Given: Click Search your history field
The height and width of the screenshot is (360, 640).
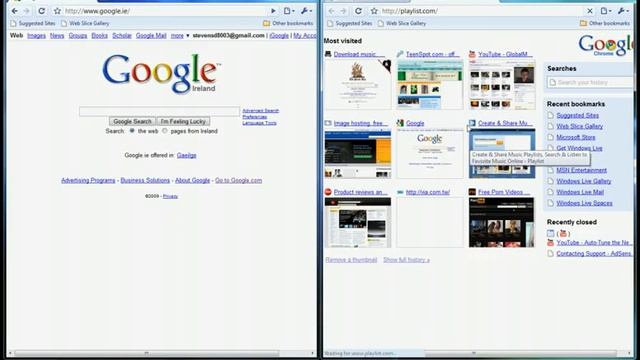Looking at the screenshot, I should pyautogui.click(x=589, y=82).
